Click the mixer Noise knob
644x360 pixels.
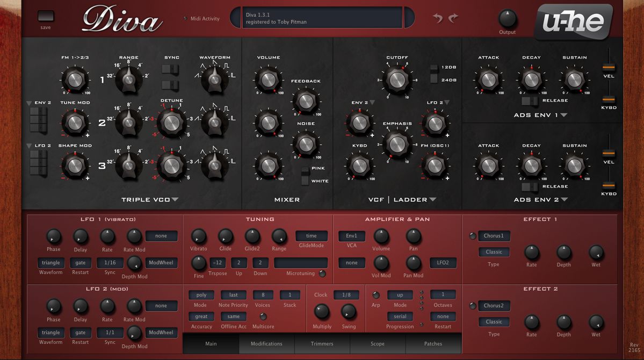[306, 144]
